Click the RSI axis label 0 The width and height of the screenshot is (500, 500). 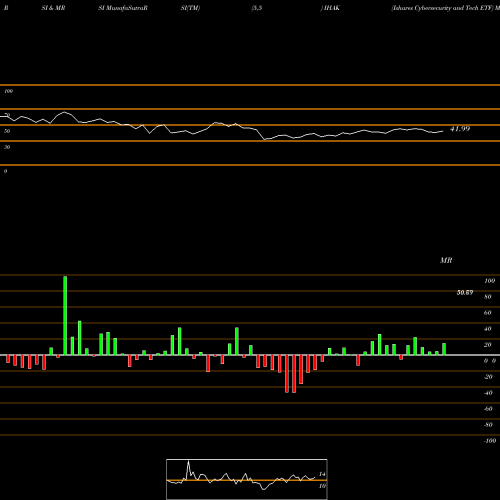click(5, 171)
